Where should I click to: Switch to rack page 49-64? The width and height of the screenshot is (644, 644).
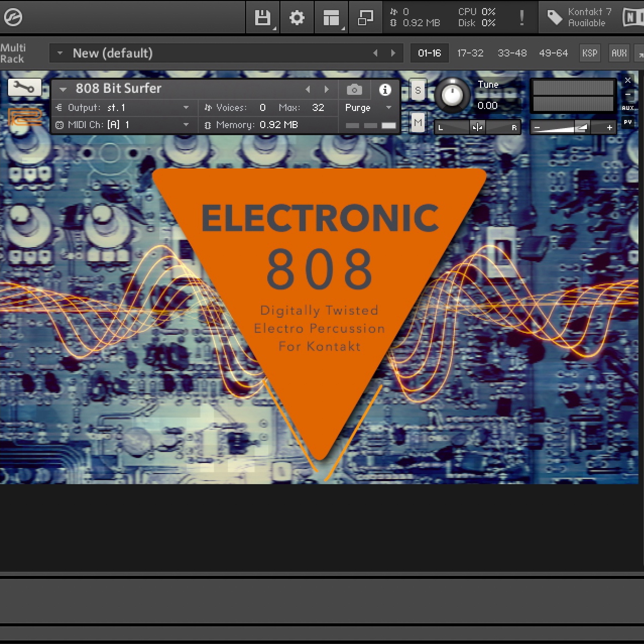click(x=553, y=53)
